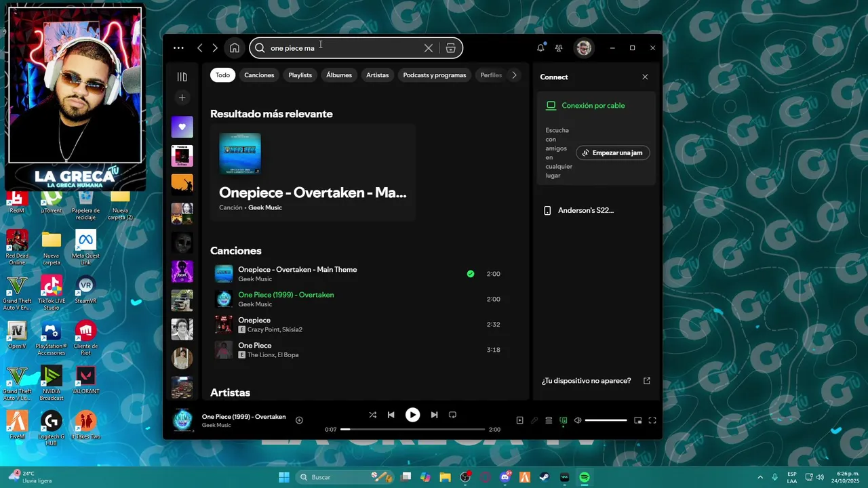Viewport: 868px width, 488px height.
Task: Go back with the left arrow
Action: pos(199,48)
